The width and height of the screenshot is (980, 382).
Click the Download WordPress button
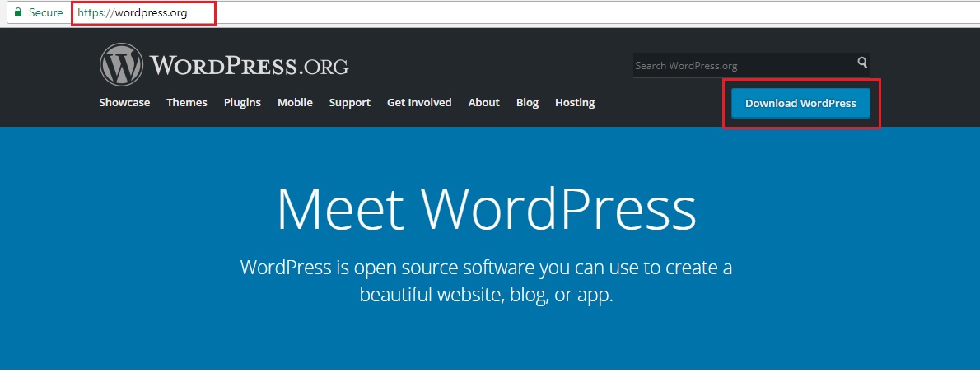tap(800, 103)
